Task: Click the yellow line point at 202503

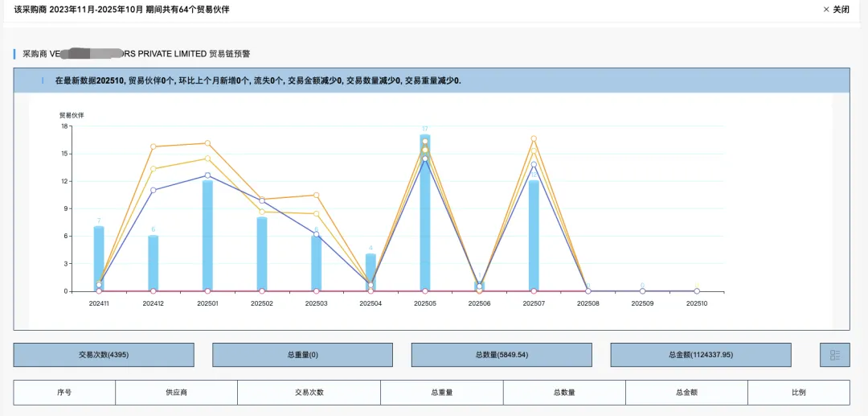Action: coord(317,214)
